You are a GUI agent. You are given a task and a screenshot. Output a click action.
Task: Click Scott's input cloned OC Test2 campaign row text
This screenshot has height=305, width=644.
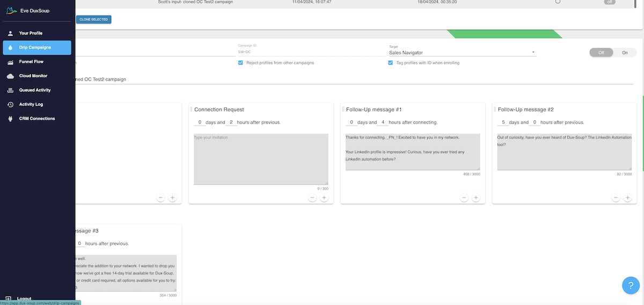[x=195, y=2]
